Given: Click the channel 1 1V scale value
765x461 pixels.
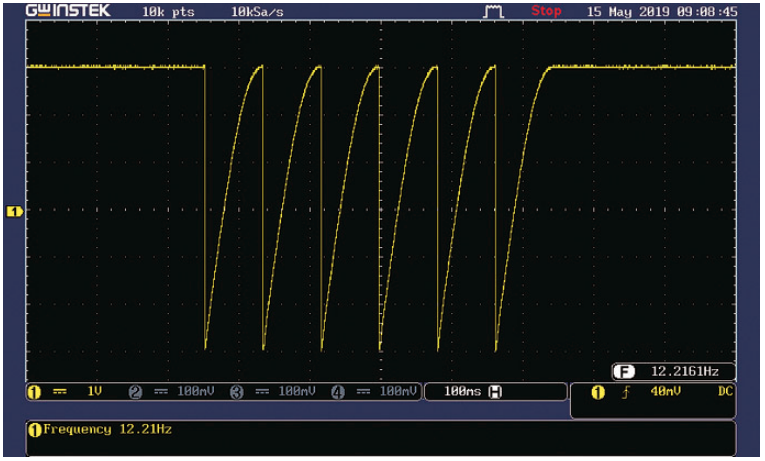Looking at the screenshot, I should point(95,391).
